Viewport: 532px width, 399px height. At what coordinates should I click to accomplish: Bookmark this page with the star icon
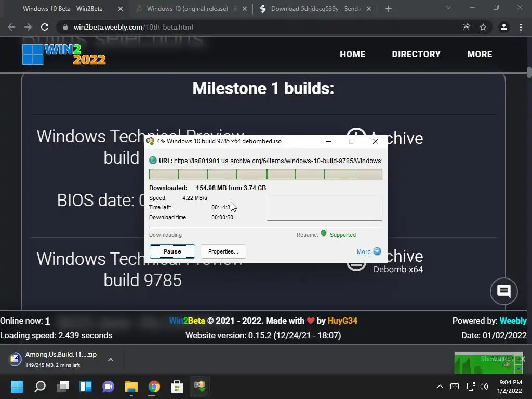(483, 27)
